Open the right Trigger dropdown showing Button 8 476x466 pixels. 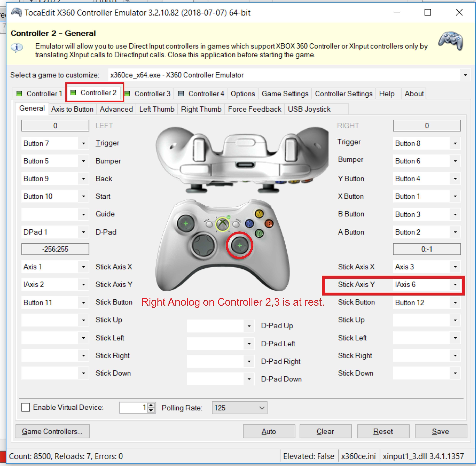[455, 143]
